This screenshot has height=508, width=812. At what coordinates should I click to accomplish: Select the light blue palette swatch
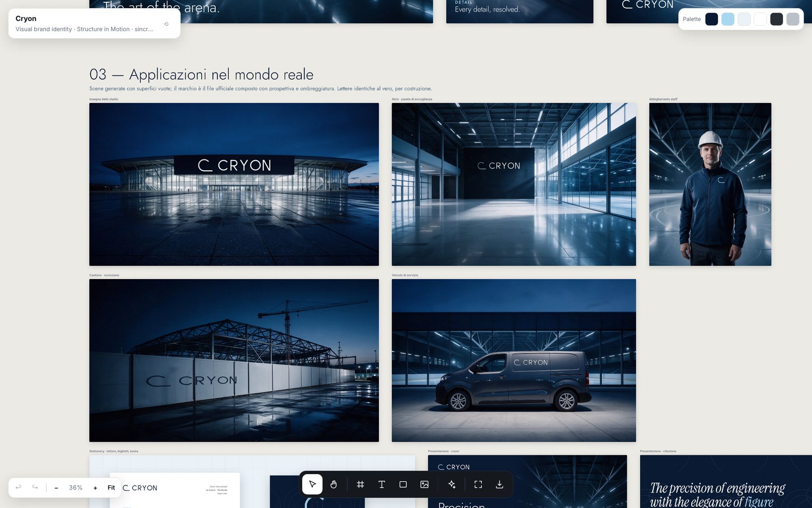click(728, 19)
